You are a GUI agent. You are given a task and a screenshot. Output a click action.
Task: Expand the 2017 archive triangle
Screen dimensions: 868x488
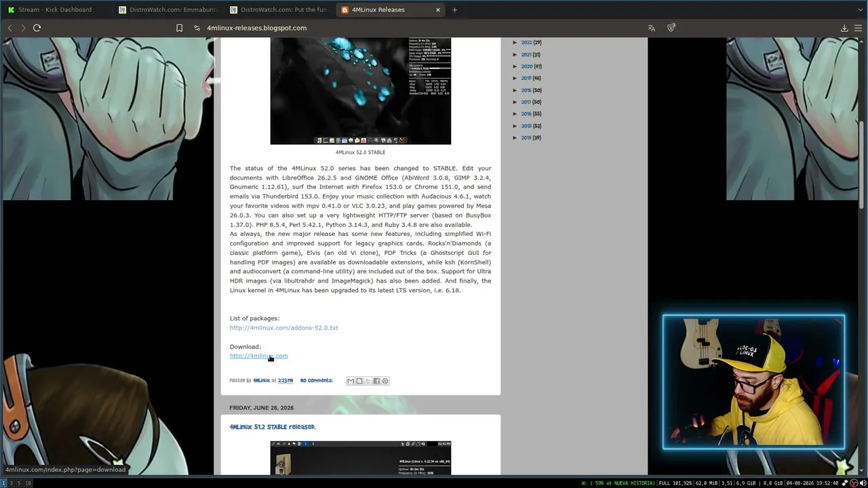click(x=515, y=102)
